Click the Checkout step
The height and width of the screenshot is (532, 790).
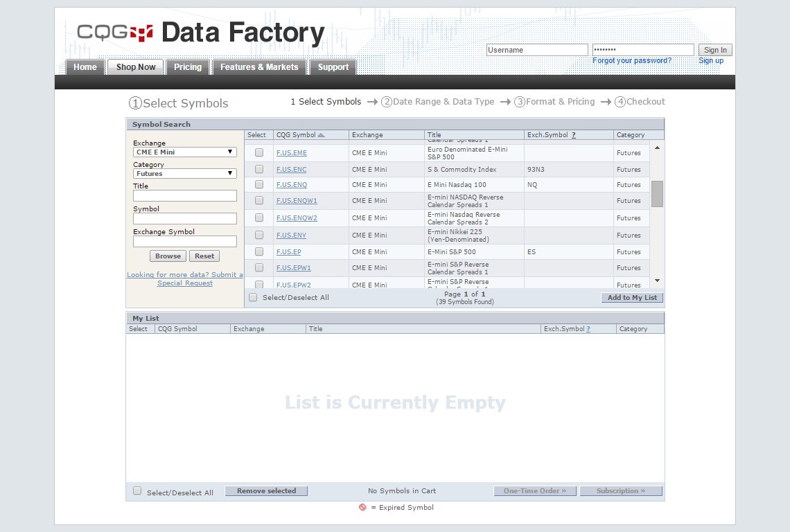click(x=640, y=102)
